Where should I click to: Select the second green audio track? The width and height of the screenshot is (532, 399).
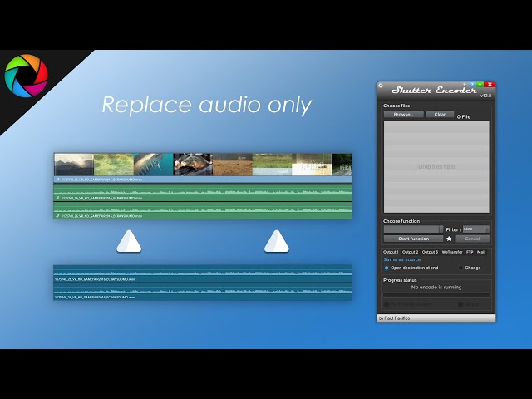click(203, 210)
